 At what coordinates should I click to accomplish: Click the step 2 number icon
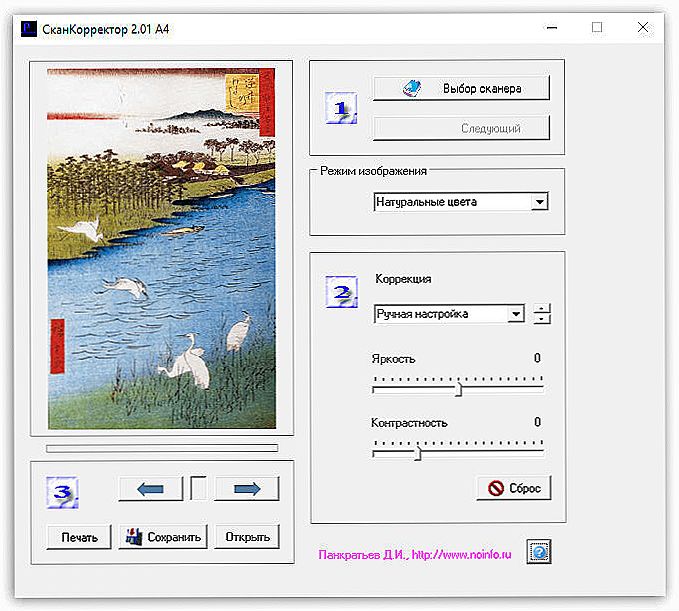coord(341,292)
